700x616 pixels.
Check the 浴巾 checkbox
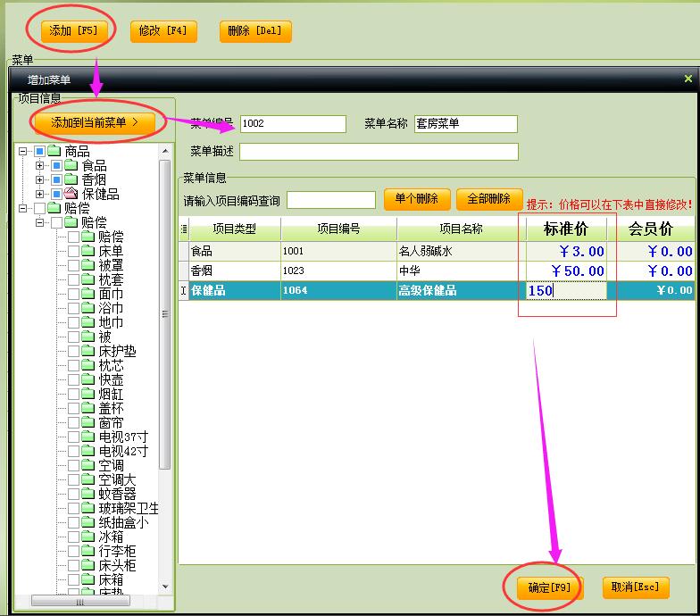point(73,309)
